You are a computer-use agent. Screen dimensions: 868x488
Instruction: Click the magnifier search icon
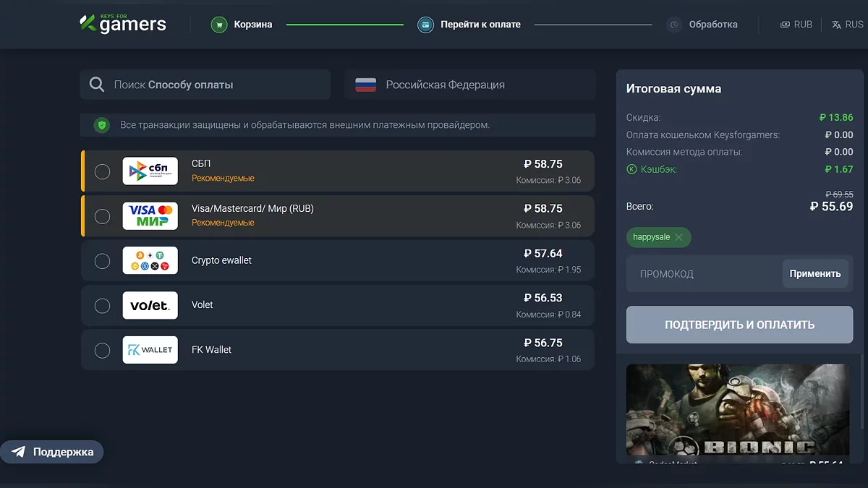pos(97,85)
